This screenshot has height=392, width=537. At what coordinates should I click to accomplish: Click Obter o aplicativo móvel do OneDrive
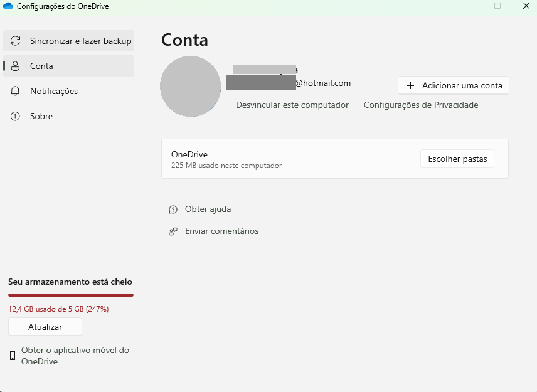click(x=75, y=356)
